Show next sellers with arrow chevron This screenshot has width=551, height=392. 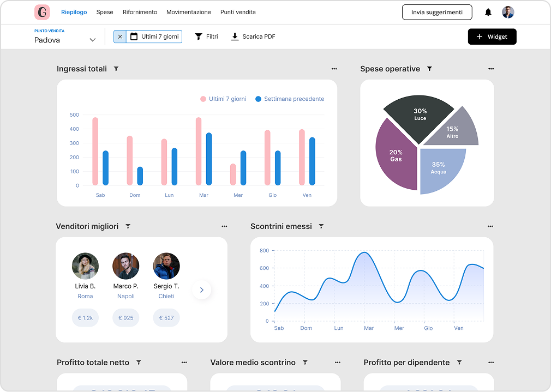201,290
